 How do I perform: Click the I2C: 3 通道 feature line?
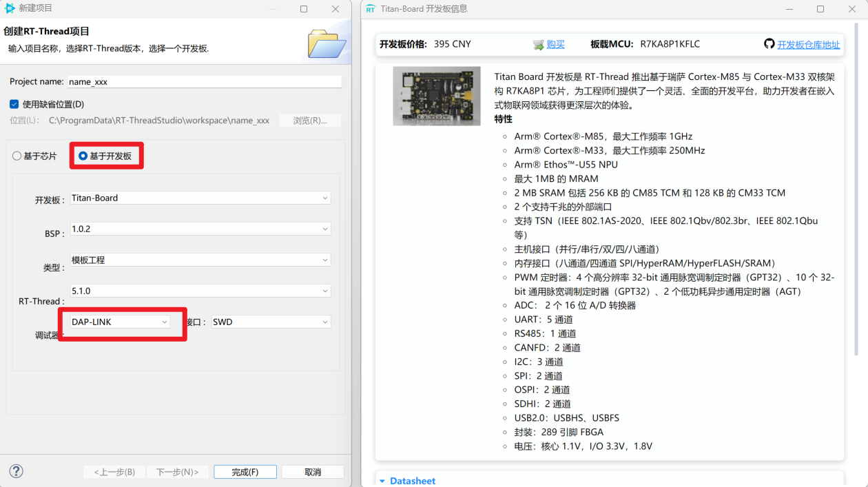tap(539, 362)
